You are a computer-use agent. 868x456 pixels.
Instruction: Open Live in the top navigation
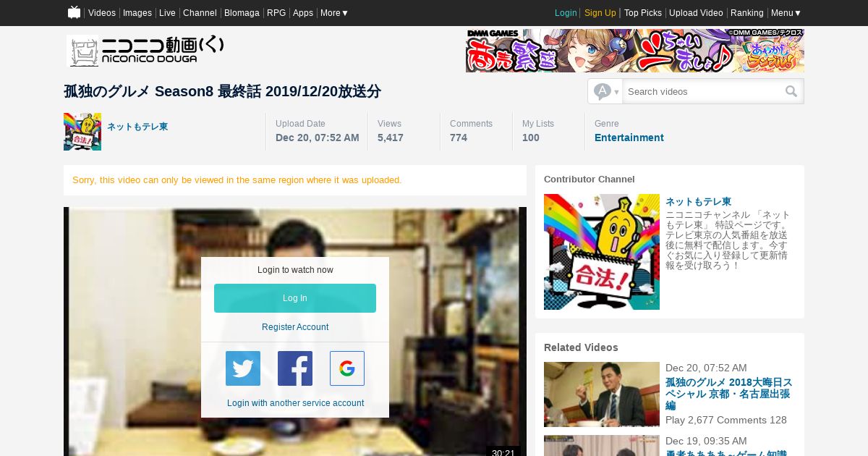[x=167, y=13]
